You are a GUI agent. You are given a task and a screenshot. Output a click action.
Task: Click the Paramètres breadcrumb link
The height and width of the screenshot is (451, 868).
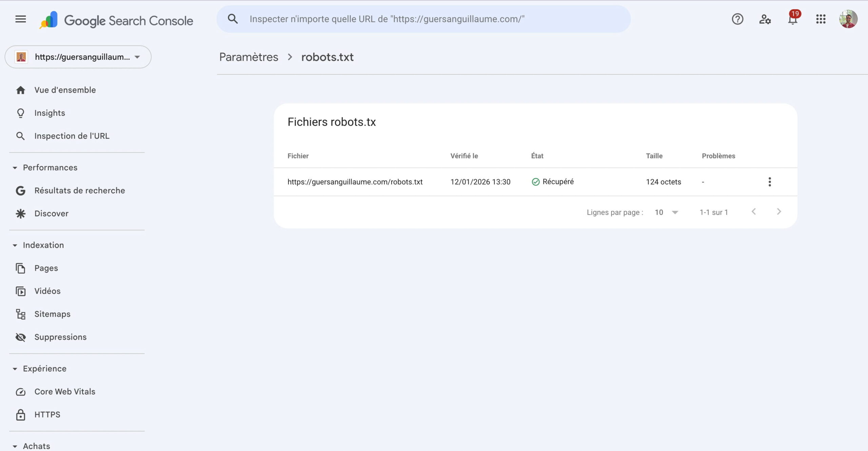pyautogui.click(x=249, y=57)
